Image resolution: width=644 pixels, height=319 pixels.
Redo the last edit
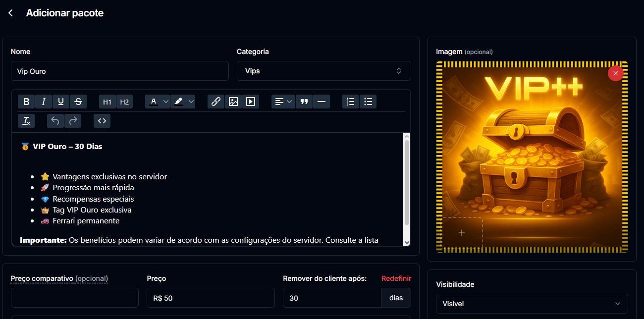tap(73, 121)
